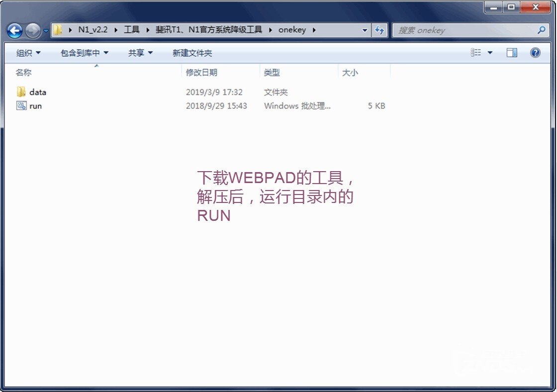
Task: Open the 共享 menu
Action: [x=140, y=53]
